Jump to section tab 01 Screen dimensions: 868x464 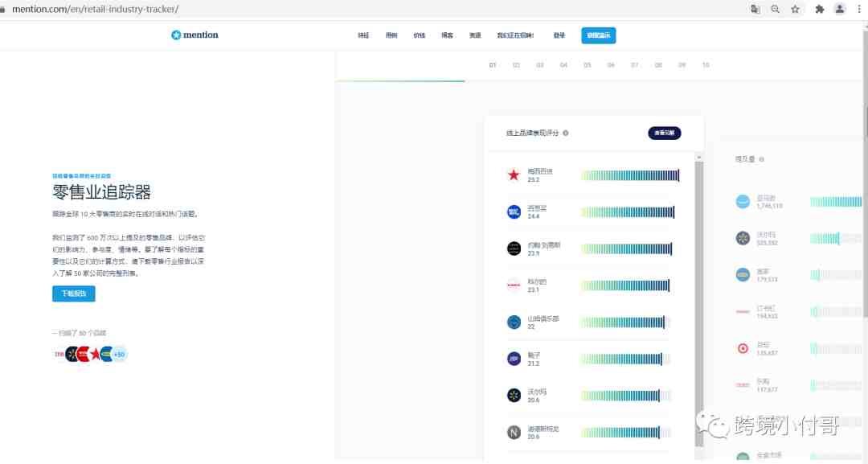point(493,65)
